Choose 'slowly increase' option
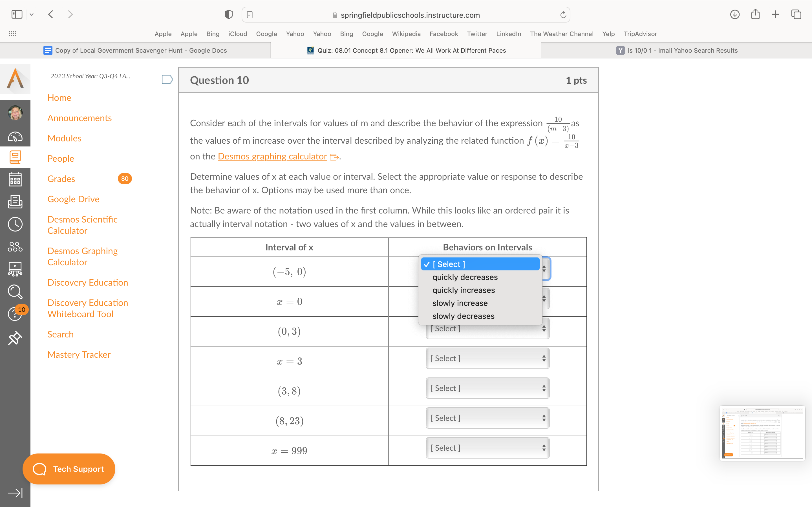Screen dimensions: 812x507 460,303
